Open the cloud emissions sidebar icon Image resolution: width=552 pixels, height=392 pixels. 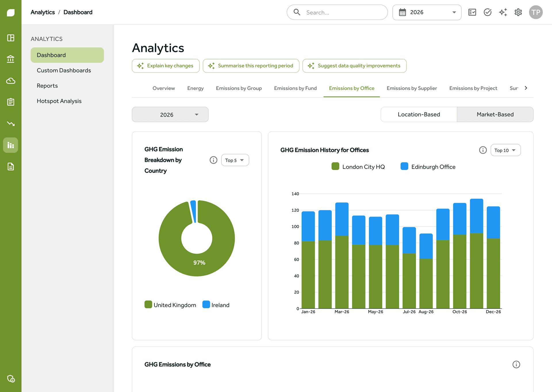11,81
